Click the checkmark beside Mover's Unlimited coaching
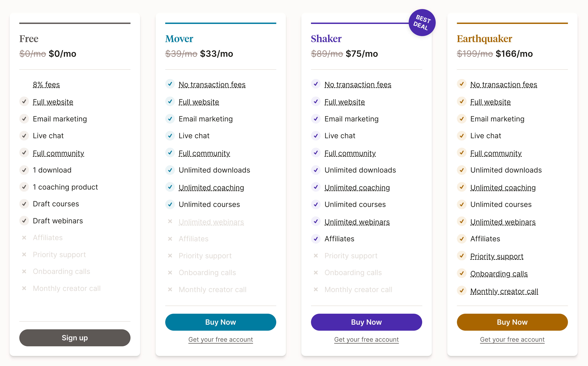This screenshot has width=588, height=366. coord(170,187)
